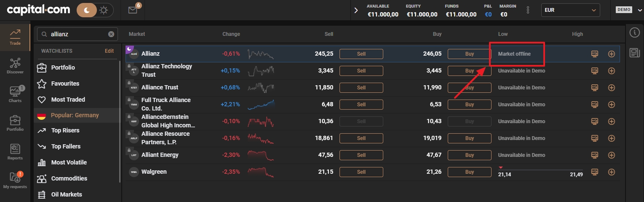Open account options three-dot menu
Image resolution: width=644 pixels, height=202 pixels.
(528, 10)
